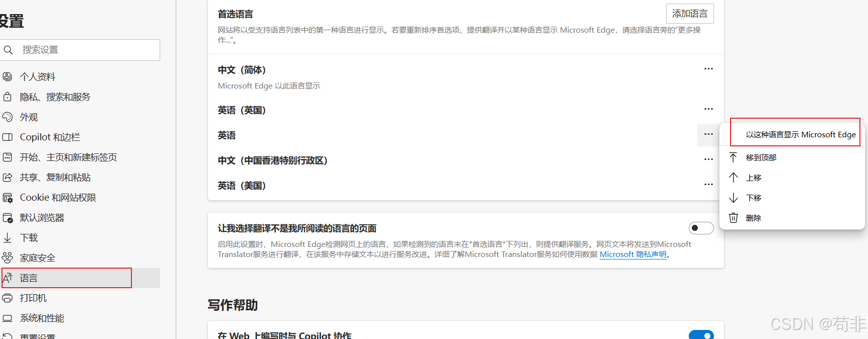Viewport: 868px width, 339px height.
Task: Click the 添加语言 button
Action: (690, 14)
